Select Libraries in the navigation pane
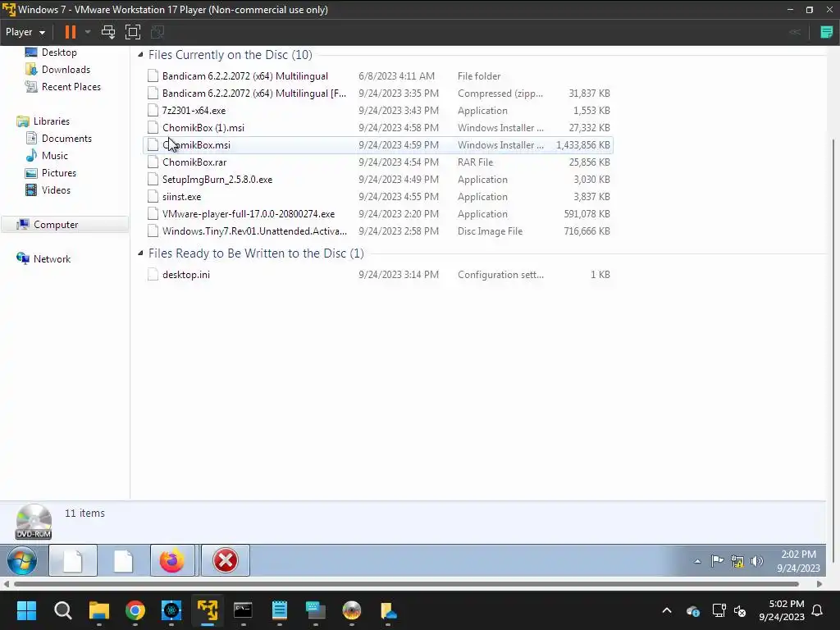Viewport: 840px width, 630px height. 51,121
